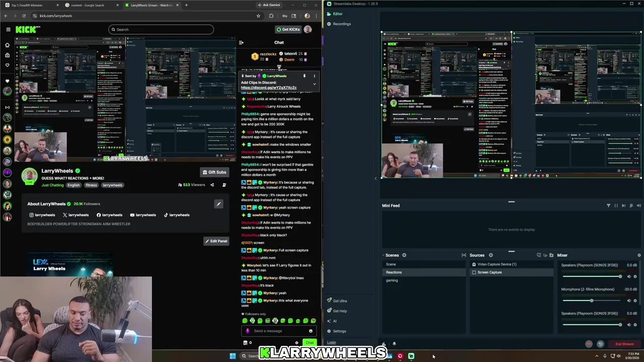Viewport: 644px width, 362px height.
Task: Pause alert queue in Mini Feed
Action: click(x=616, y=206)
